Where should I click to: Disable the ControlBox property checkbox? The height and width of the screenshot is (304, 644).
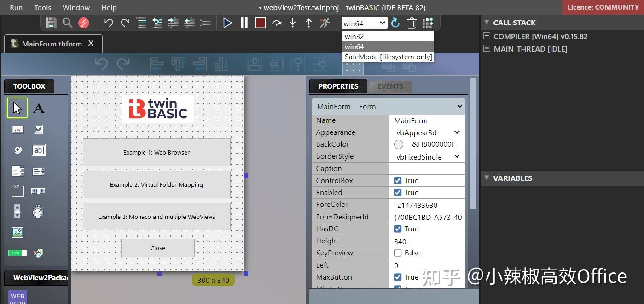pos(398,180)
